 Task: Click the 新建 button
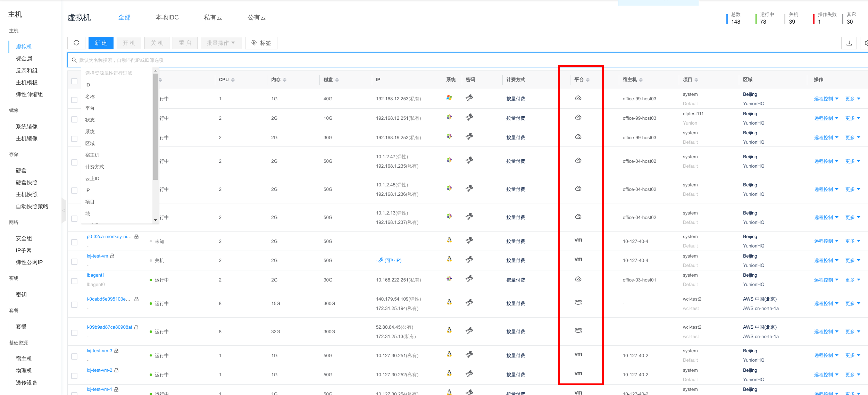click(x=101, y=43)
